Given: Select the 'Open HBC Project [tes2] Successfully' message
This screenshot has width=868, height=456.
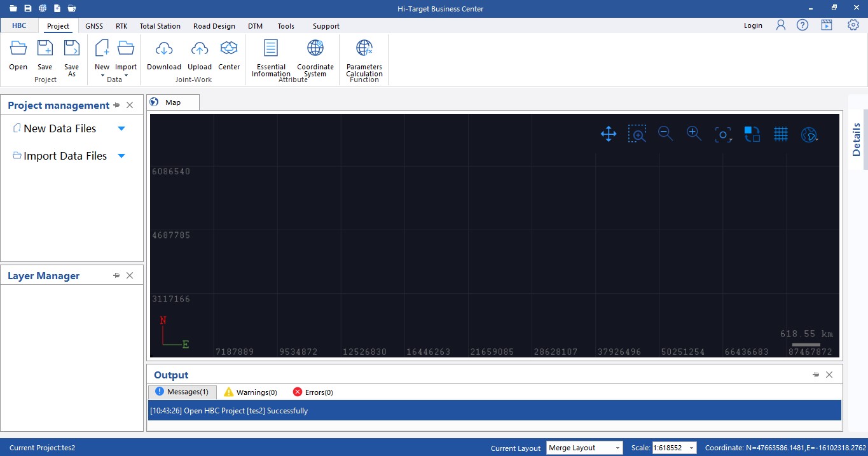Looking at the screenshot, I should tap(495, 410).
